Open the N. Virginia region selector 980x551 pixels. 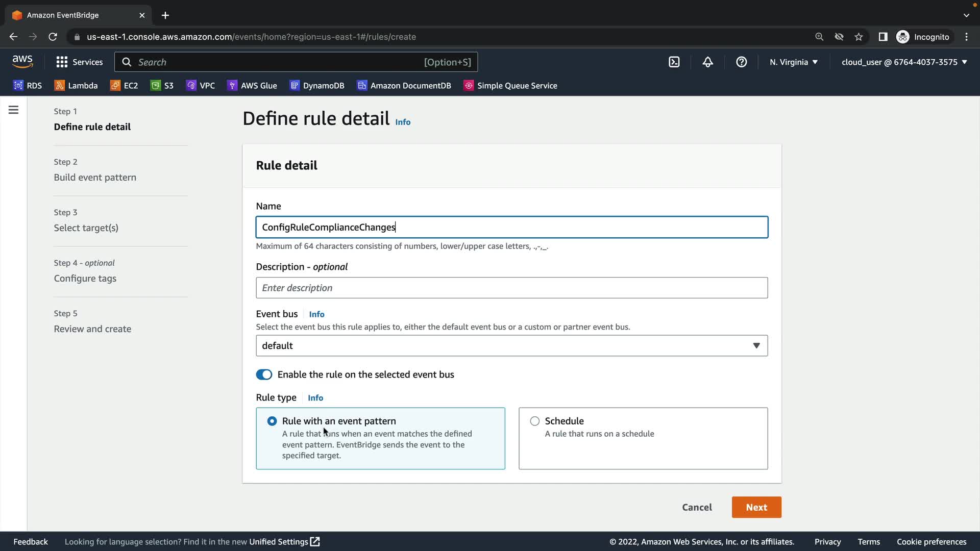pyautogui.click(x=793, y=62)
